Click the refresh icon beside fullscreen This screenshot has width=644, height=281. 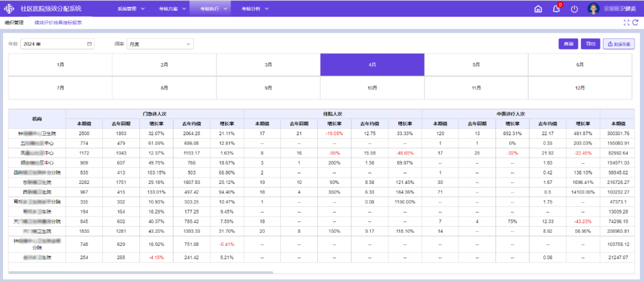(636, 23)
